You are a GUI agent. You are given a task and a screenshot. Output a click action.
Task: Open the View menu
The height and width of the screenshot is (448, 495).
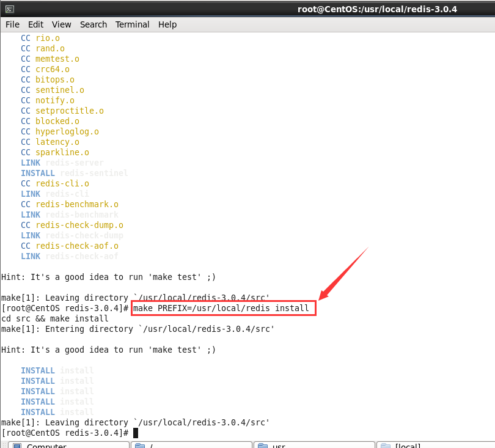[62, 24]
